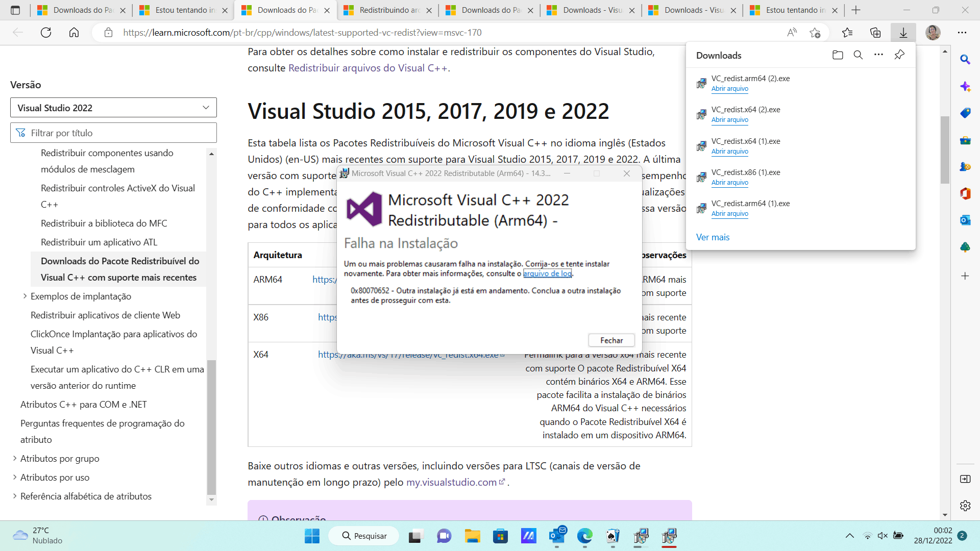
Task: Pin the Downloads panel
Action: pos(899,55)
